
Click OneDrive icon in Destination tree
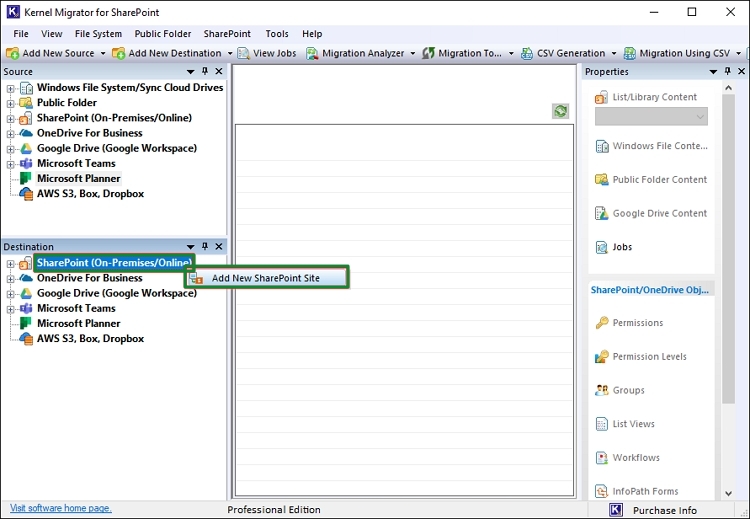[x=26, y=278]
